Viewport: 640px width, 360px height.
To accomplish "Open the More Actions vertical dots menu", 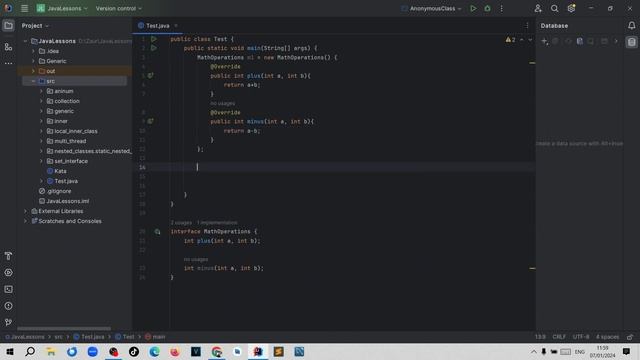I will tap(502, 8).
